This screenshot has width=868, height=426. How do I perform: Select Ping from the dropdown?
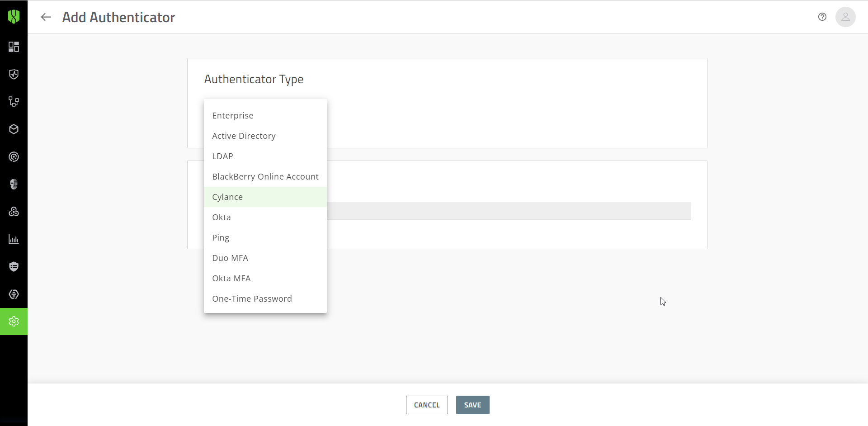pyautogui.click(x=265, y=237)
